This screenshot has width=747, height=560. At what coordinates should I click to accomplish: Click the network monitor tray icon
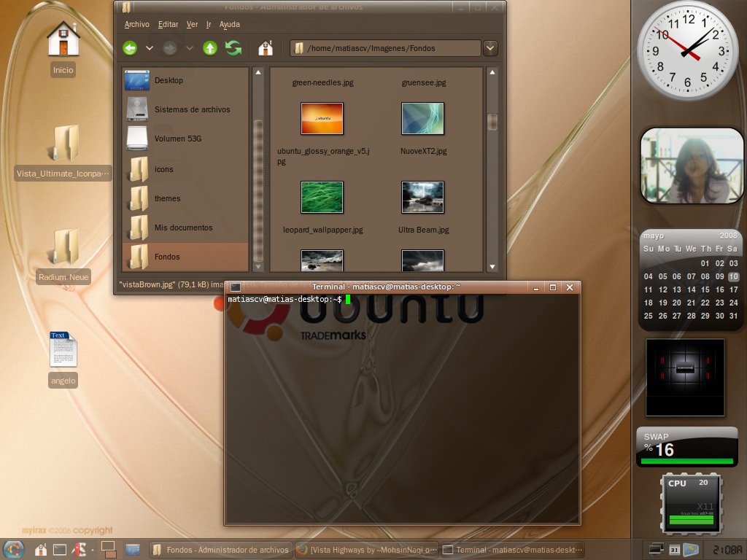(x=656, y=550)
